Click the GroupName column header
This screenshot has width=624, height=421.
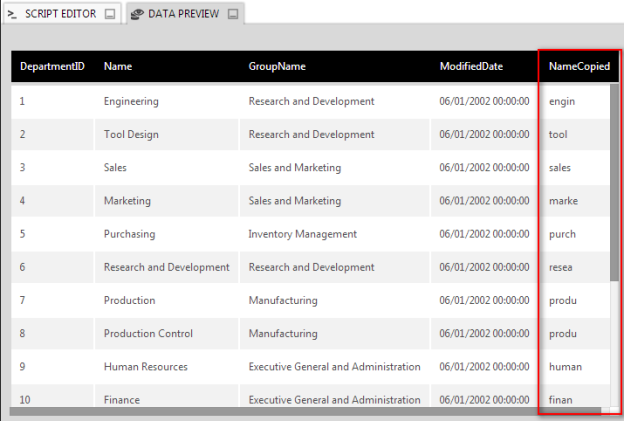point(277,67)
